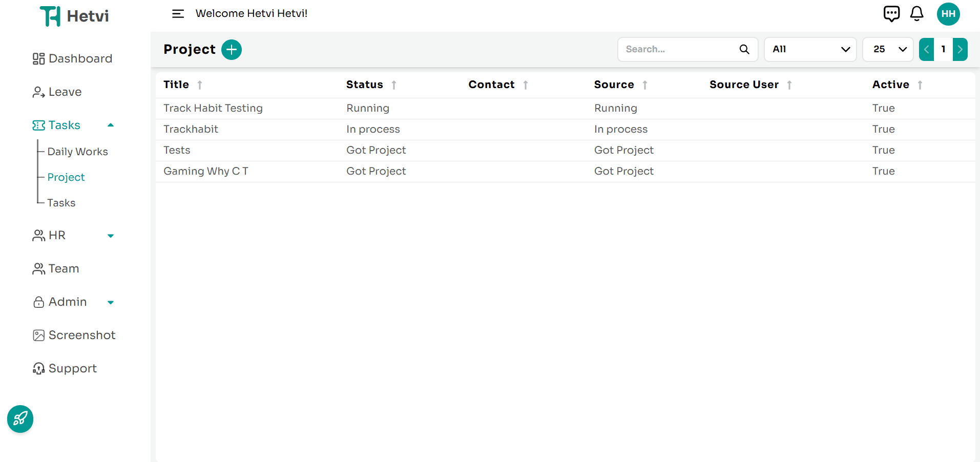Click the Admin lock icon
Viewport: 980px width, 462px height.
tap(38, 302)
